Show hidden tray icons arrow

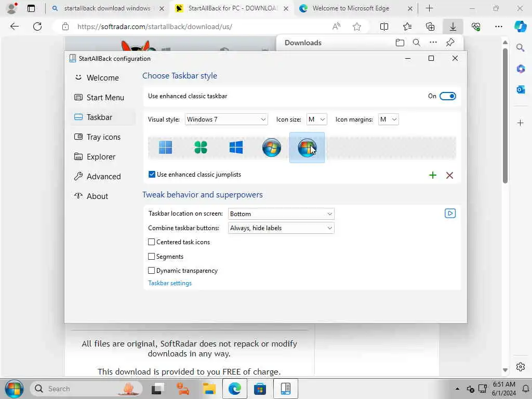pos(457,389)
